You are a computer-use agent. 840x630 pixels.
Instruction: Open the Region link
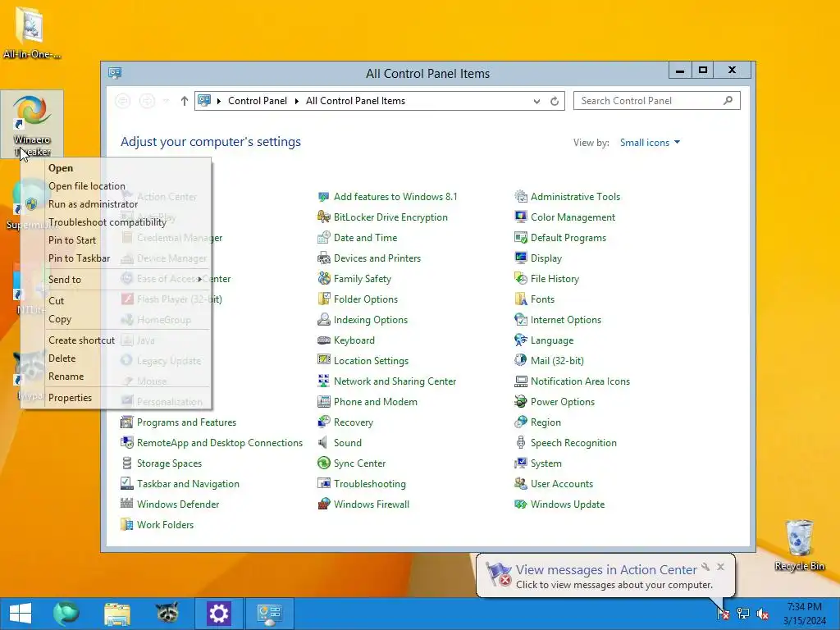pos(546,422)
